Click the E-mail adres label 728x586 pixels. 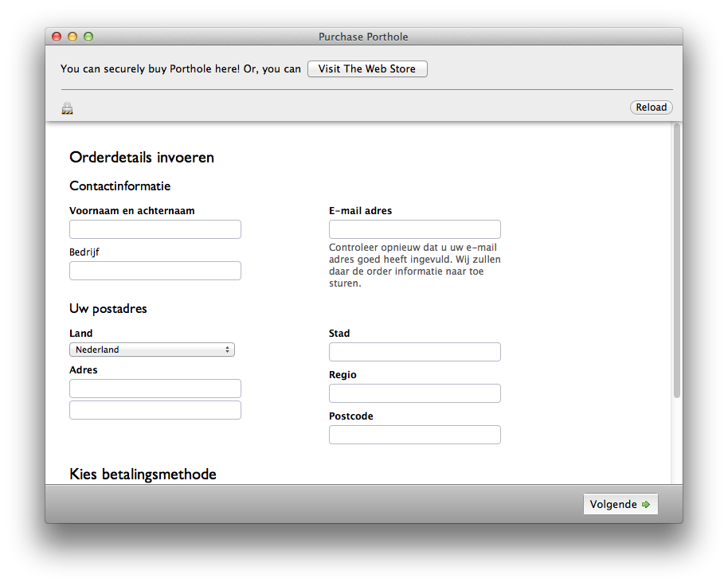point(360,211)
